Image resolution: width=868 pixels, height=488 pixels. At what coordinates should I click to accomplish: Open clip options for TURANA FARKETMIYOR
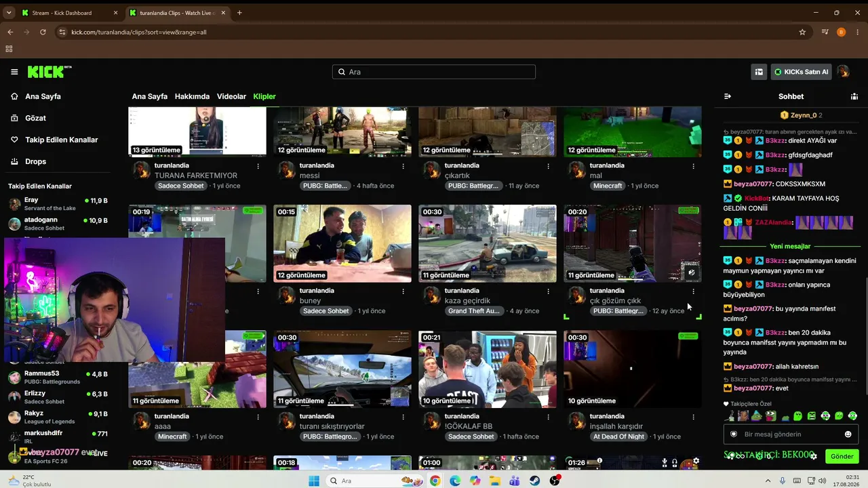(x=258, y=165)
